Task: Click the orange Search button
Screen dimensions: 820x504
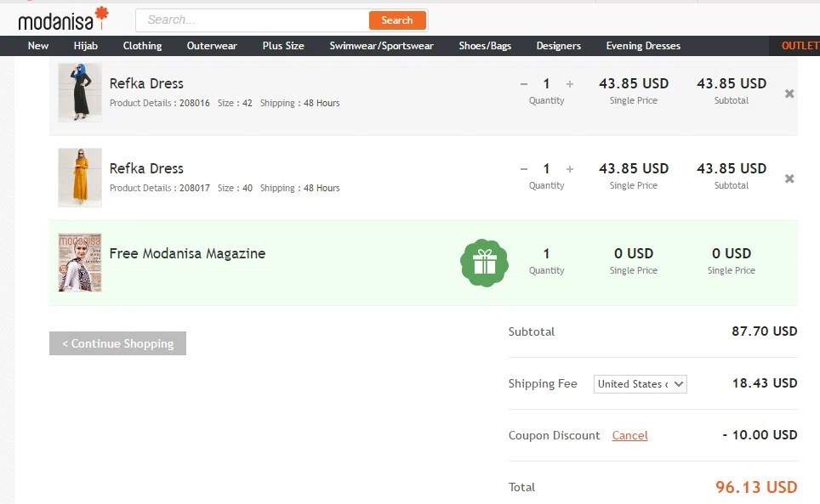Action: tap(397, 20)
